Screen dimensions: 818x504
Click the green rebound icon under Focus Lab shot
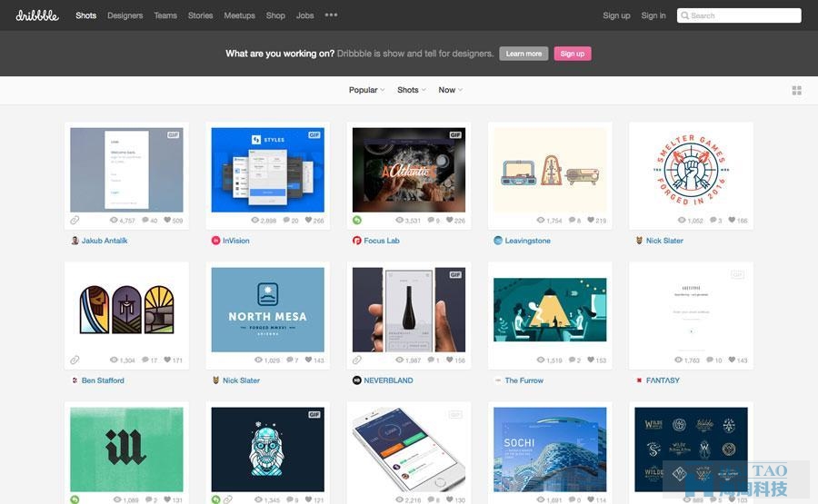[x=357, y=220]
